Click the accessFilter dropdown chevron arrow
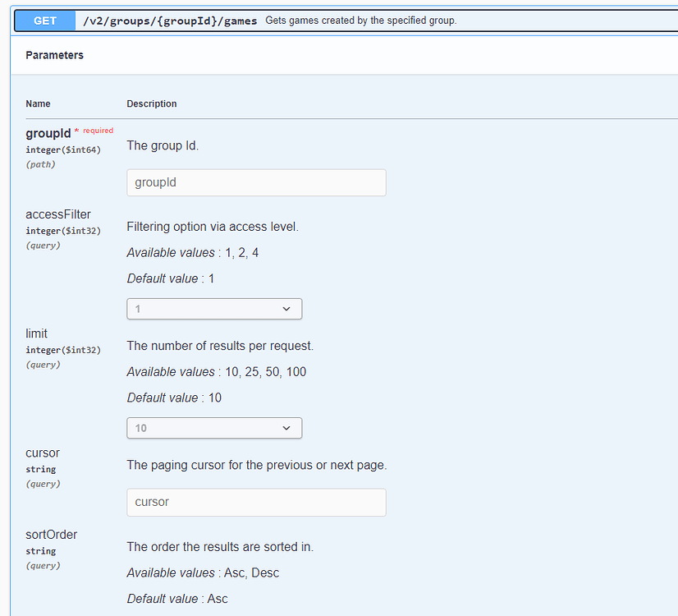 click(286, 308)
